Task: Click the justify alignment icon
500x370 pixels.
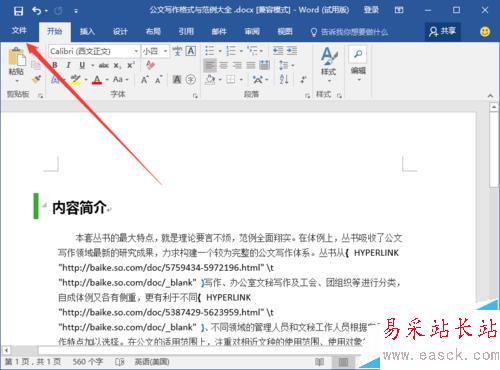Action: coord(251,65)
